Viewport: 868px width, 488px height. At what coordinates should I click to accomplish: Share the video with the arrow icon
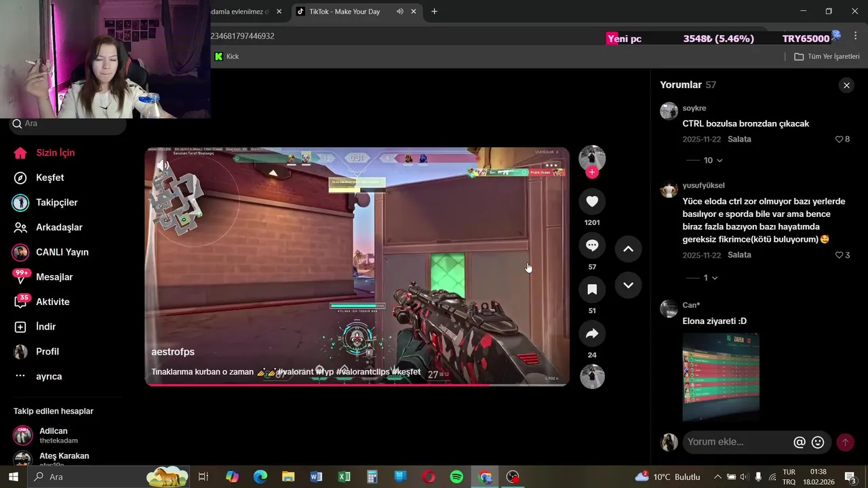tap(592, 333)
